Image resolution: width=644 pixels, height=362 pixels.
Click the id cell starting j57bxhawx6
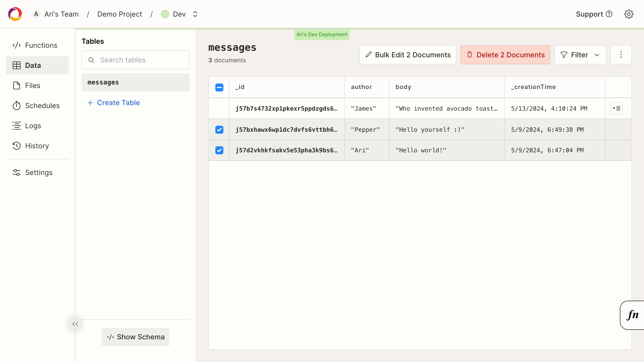(x=287, y=130)
